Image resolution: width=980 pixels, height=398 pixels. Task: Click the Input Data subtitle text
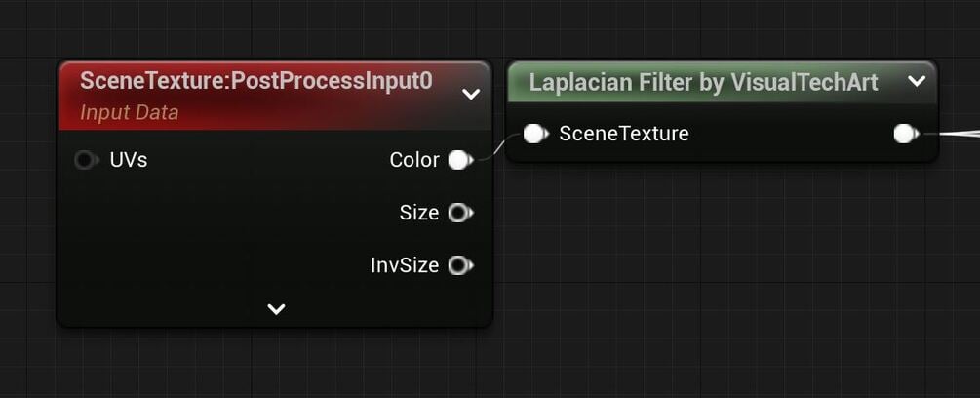click(130, 113)
